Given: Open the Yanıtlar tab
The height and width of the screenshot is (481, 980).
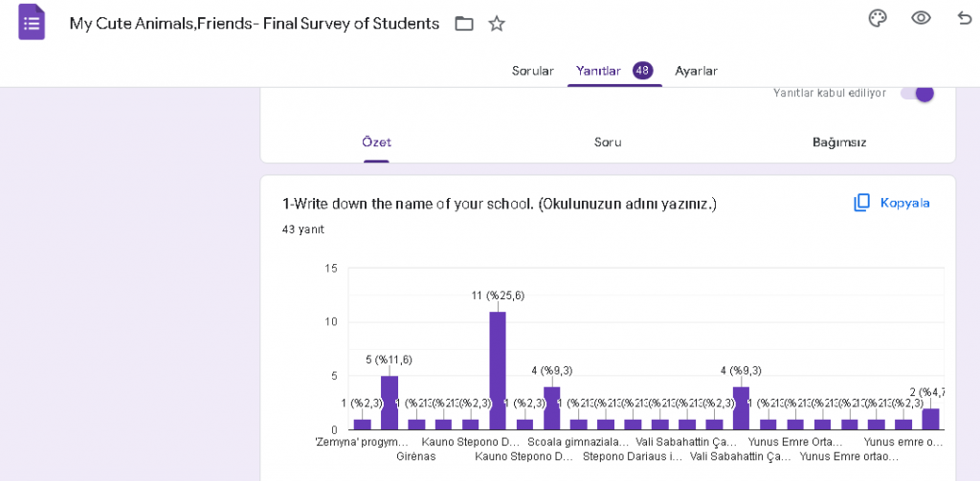Looking at the screenshot, I should click(x=598, y=71).
